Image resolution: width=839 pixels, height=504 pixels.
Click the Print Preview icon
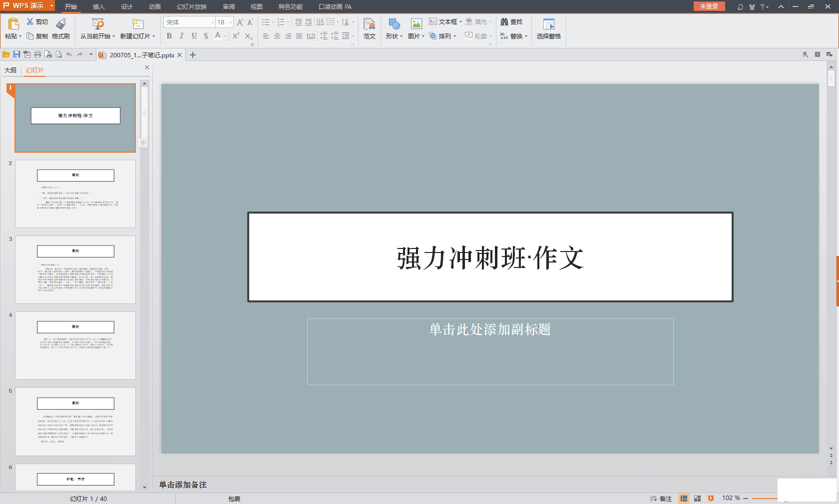click(58, 54)
